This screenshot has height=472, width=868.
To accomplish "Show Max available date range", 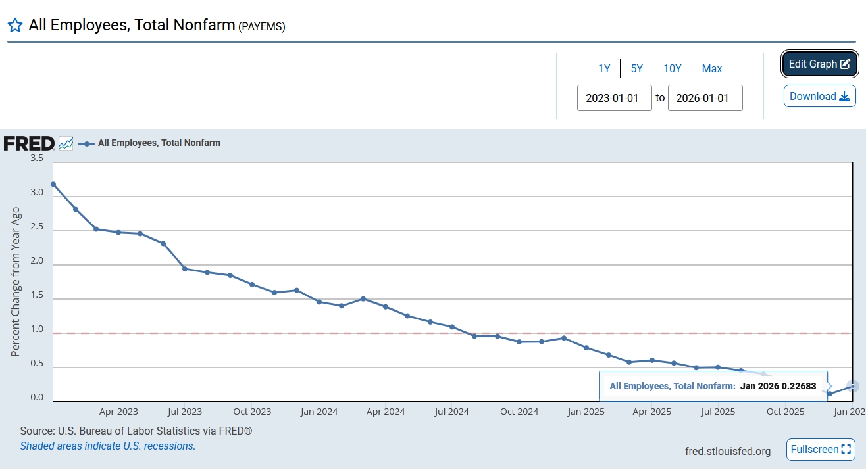I will [x=711, y=69].
